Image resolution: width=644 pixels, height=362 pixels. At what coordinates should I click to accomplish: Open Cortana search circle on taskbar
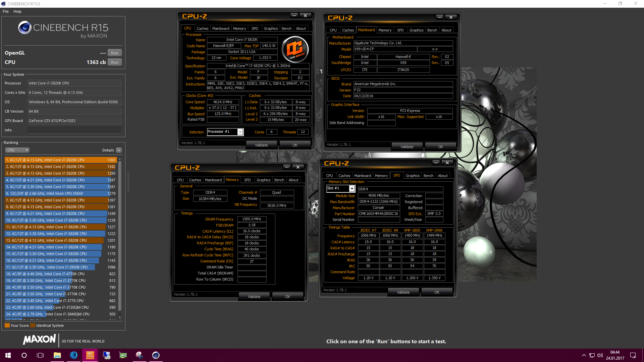[24, 355]
